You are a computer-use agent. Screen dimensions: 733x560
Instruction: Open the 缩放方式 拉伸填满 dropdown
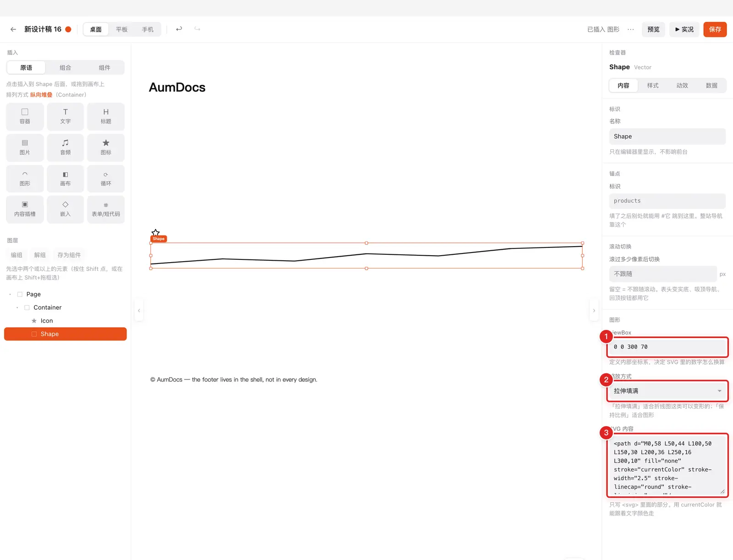pos(667,391)
